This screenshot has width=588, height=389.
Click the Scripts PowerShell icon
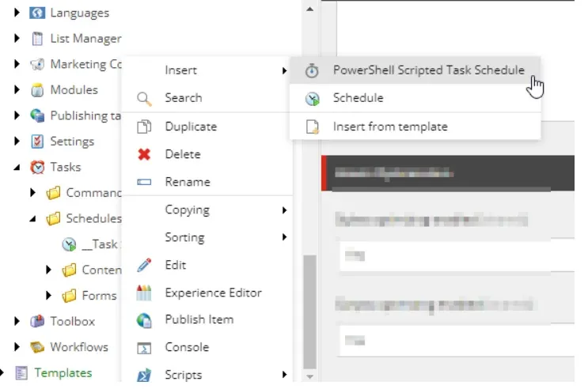pyautogui.click(x=144, y=375)
